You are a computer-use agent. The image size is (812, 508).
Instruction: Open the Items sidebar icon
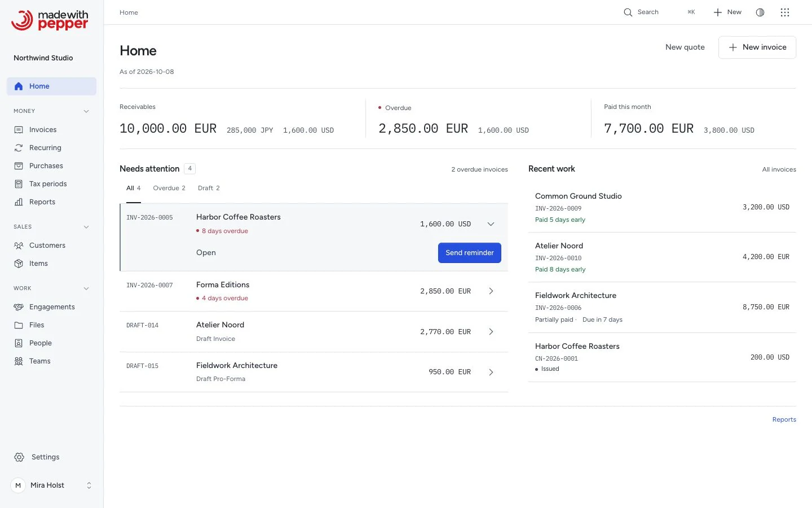click(x=19, y=264)
